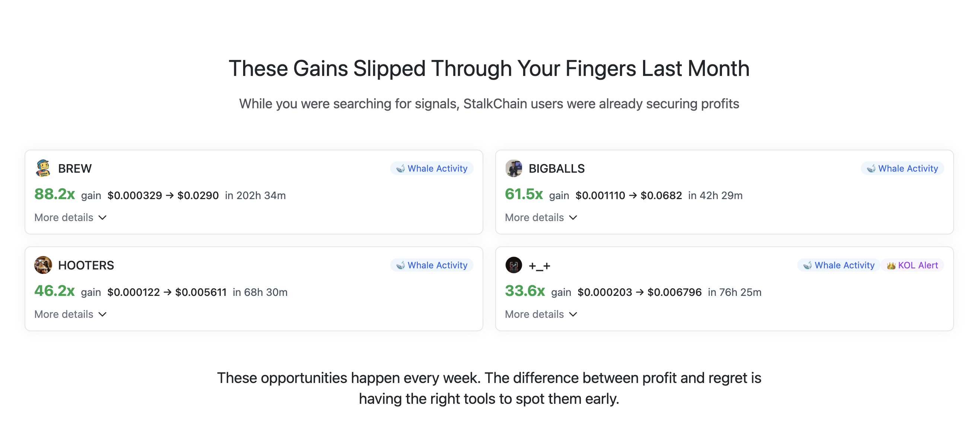980x428 pixels.
Task: Click the +_+ token avatar icon
Action: (513, 265)
